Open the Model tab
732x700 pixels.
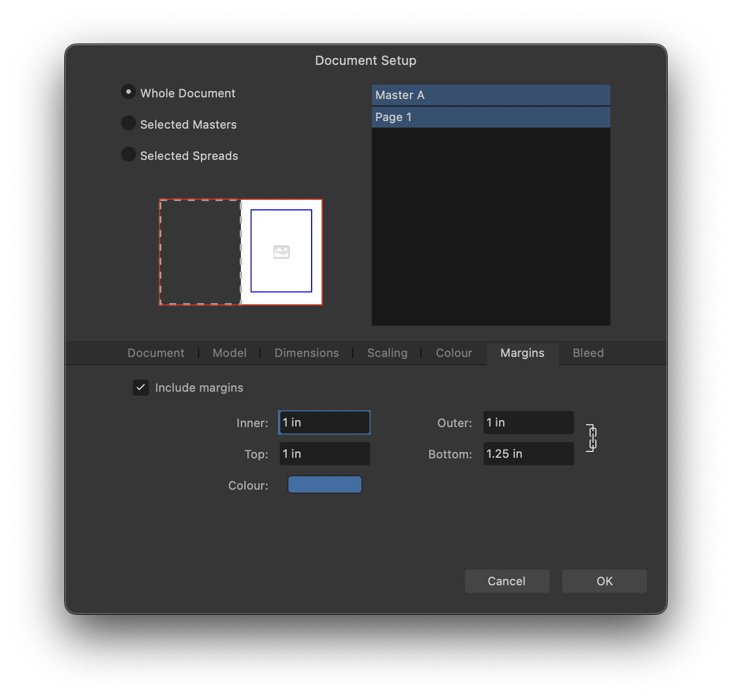229,353
